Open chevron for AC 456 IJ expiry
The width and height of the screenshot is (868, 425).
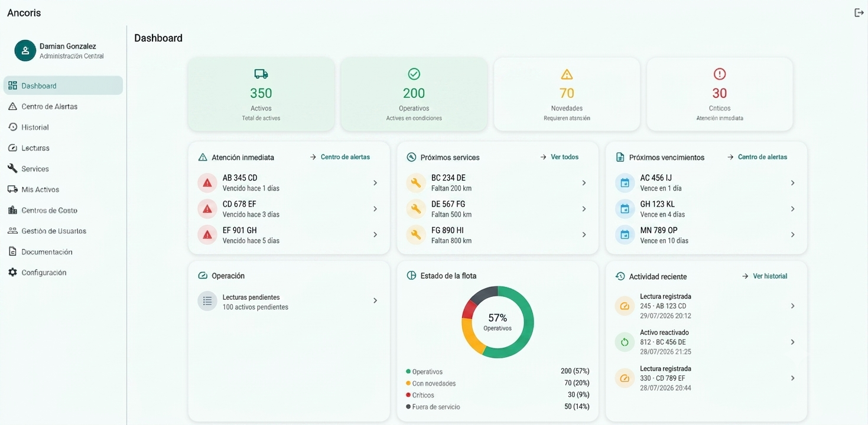[x=792, y=183]
